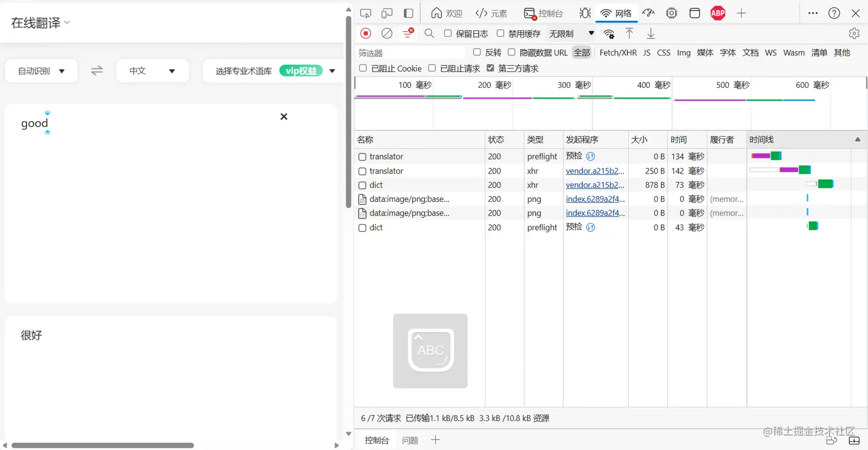868x450 pixels.
Task: Filter requests by Fetch/XHR
Action: click(x=618, y=52)
